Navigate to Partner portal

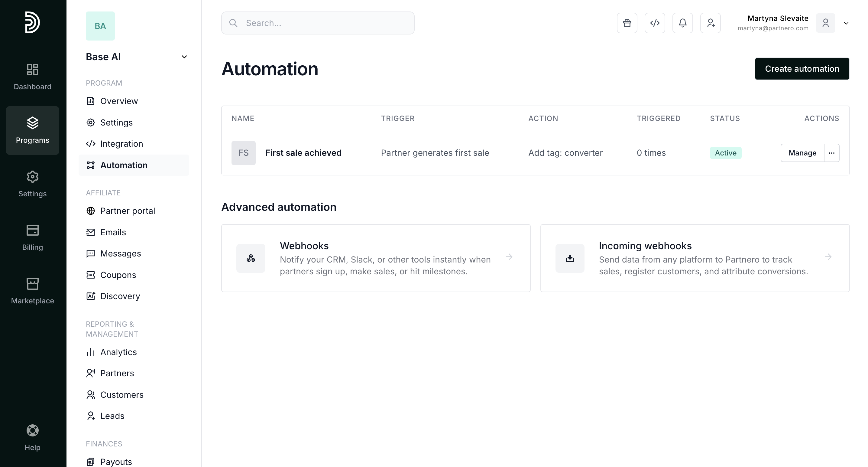[x=127, y=211]
